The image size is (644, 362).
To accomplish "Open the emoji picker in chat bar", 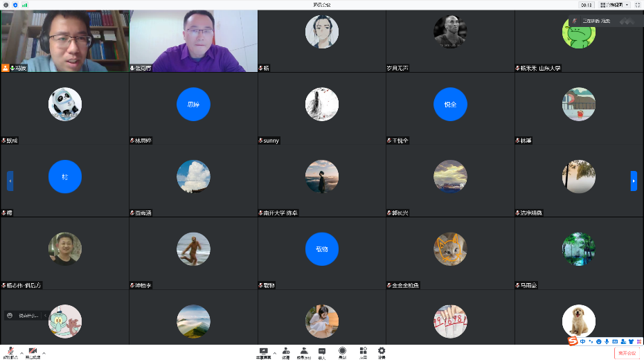I will pyautogui.click(x=10, y=316).
